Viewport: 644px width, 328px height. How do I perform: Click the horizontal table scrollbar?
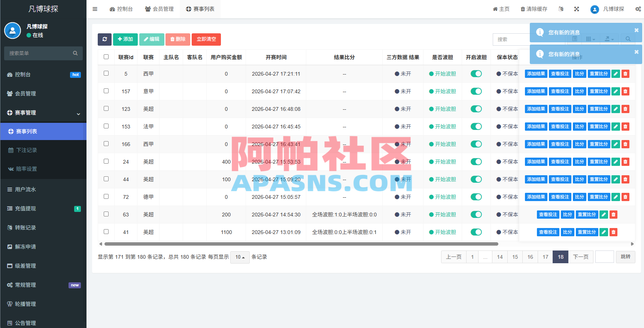301,244
